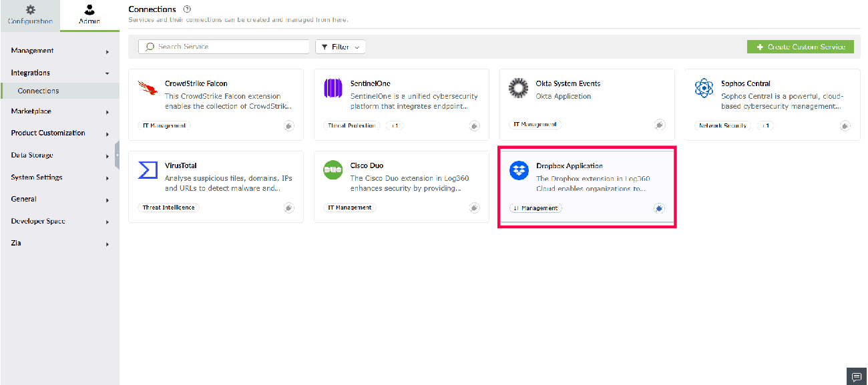Click +1 tag on SentinelOne card
Screen dimensions: 868x385
coord(395,125)
